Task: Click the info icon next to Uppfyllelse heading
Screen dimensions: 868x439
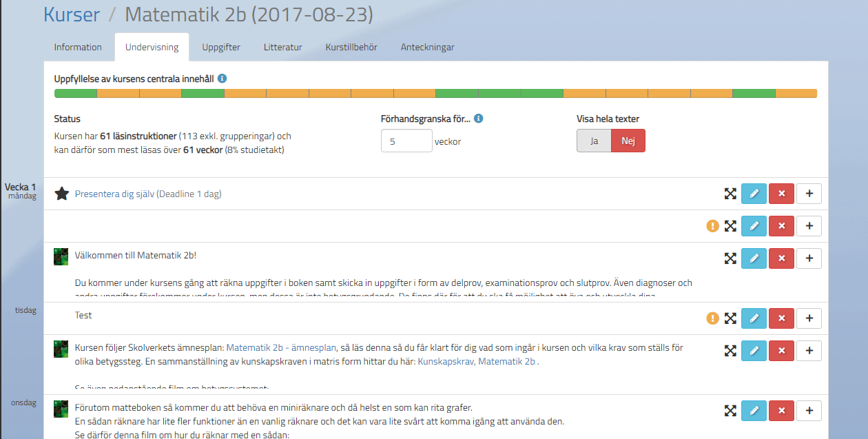Action: [x=222, y=79]
